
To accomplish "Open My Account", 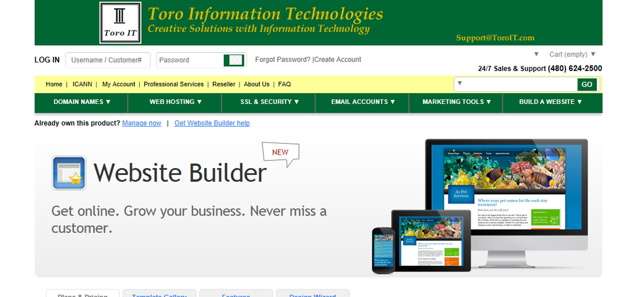I will (119, 84).
